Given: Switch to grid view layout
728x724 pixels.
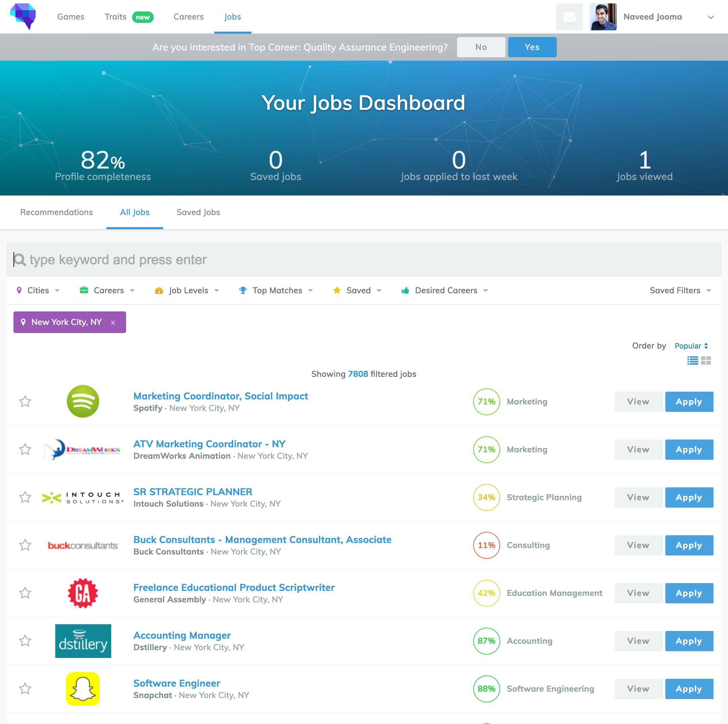Looking at the screenshot, I should pyautogui.click(x=705, y=361).
